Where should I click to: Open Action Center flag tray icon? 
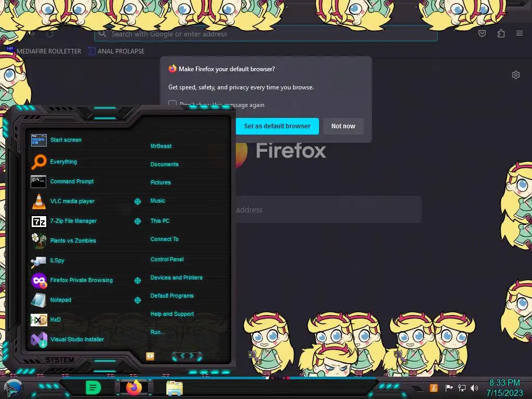tap(449, 388)
